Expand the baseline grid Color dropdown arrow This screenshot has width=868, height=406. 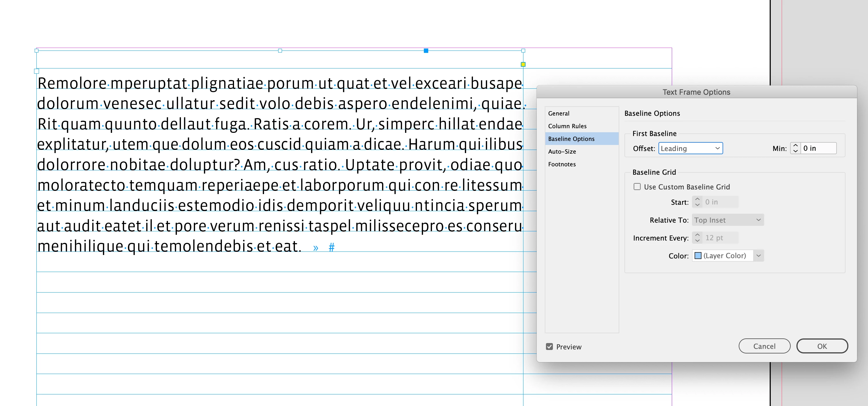tap(758, 256)
